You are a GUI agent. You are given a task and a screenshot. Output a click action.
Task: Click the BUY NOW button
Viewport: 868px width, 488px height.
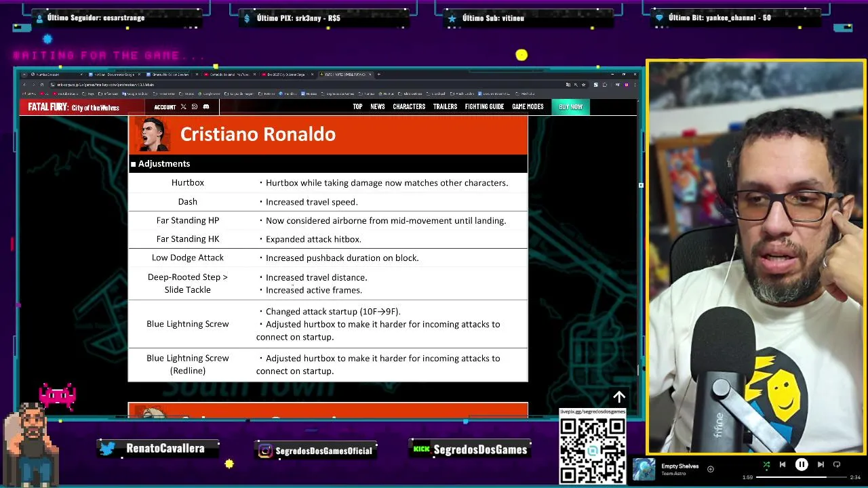point(570,107)
